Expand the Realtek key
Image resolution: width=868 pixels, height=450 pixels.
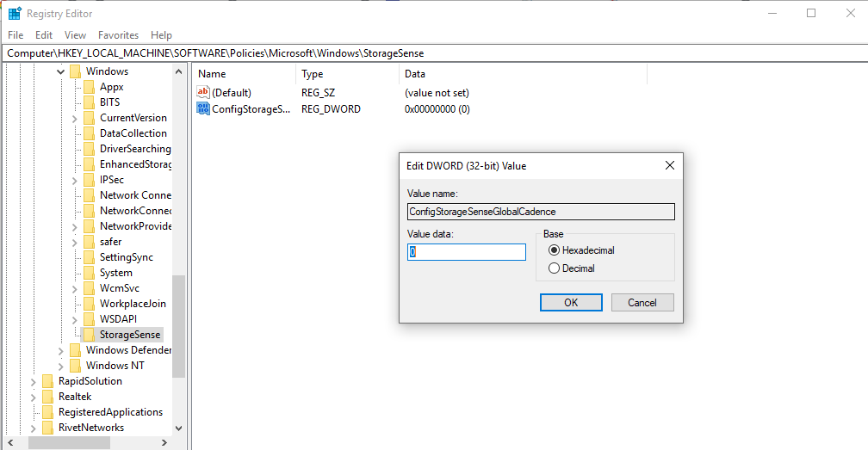[34, 397]
